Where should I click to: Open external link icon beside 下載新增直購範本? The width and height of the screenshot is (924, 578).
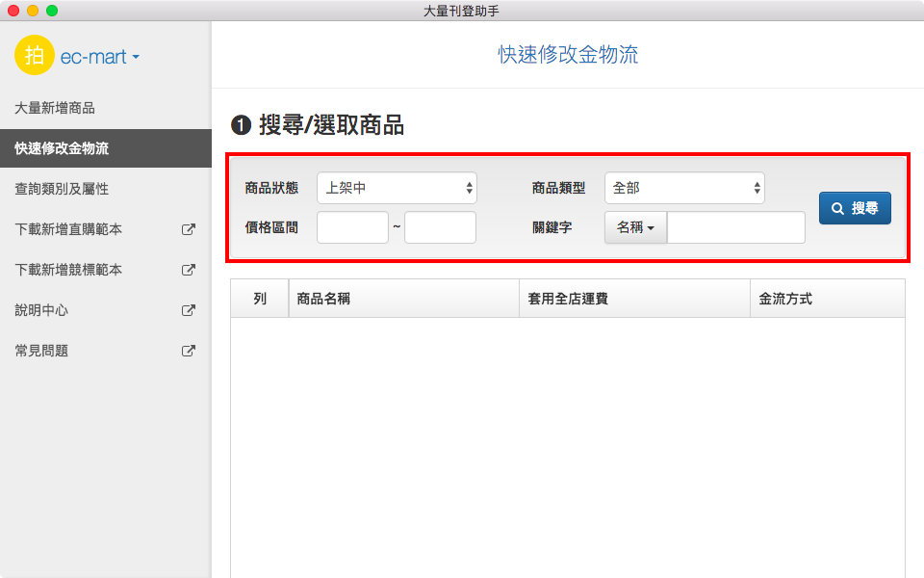tap(189, 230)
